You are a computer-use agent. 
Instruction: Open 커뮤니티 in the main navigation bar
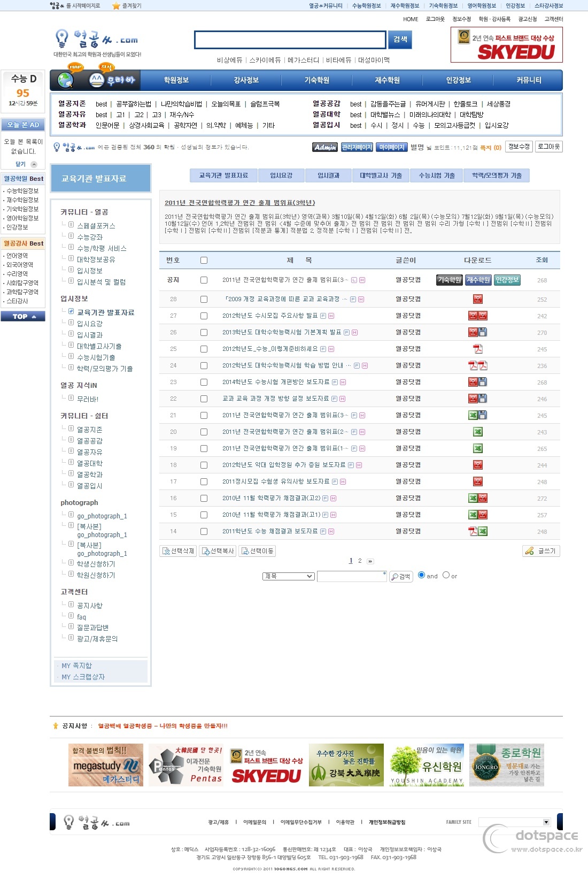pyautogui.click(x=529, y=80)
